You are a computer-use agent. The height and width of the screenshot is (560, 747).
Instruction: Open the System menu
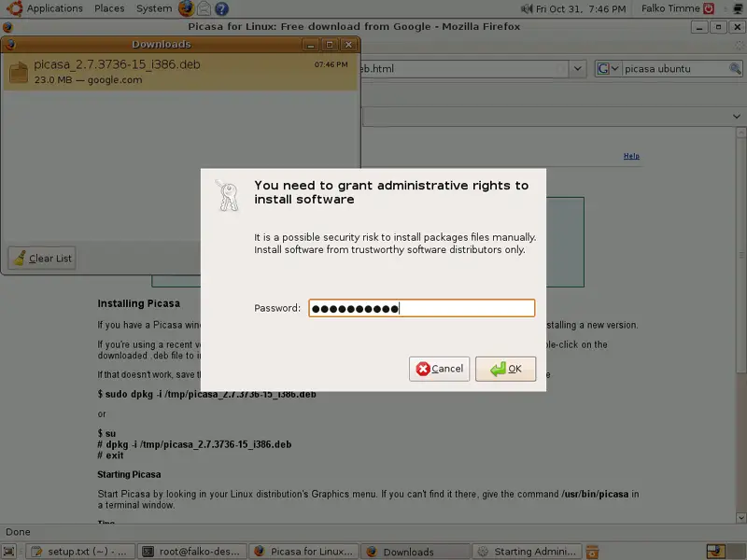pos(154,8)
